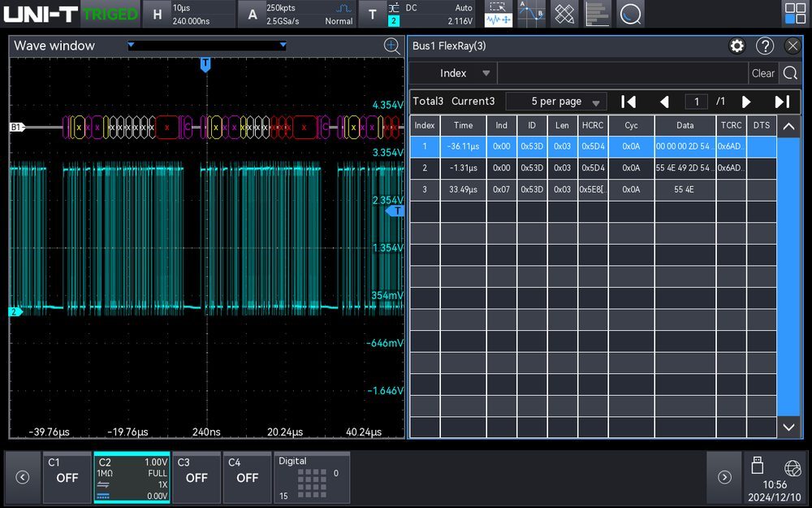Click the trigger level T marker on right edge
Viewport: 812px width, 508px height.
tap(395, 211)
